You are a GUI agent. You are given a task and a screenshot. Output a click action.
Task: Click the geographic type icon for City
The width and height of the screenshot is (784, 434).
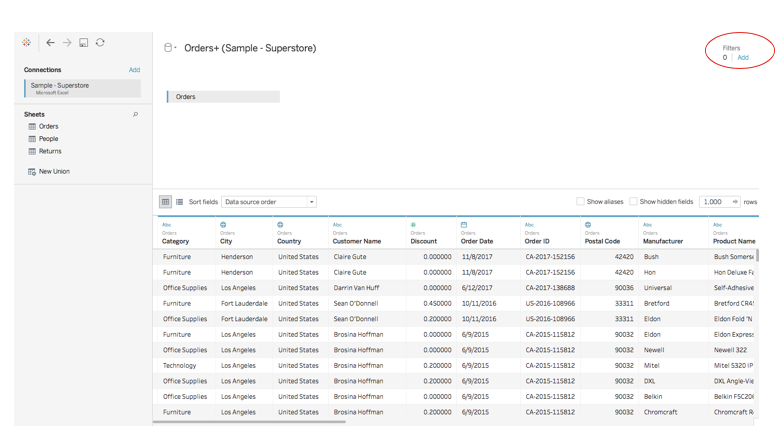click(x=223, y=225)
